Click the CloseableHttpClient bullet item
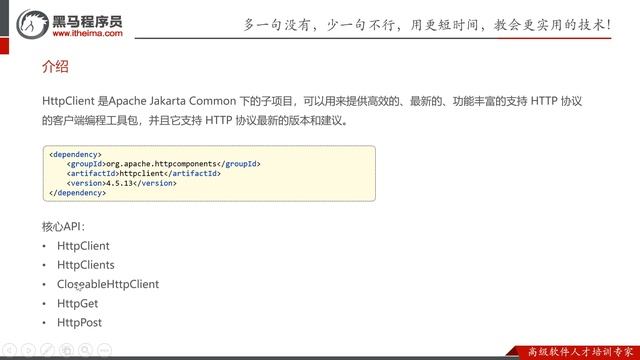Screen dimensions: 640x360 click(x=108, y=284)
